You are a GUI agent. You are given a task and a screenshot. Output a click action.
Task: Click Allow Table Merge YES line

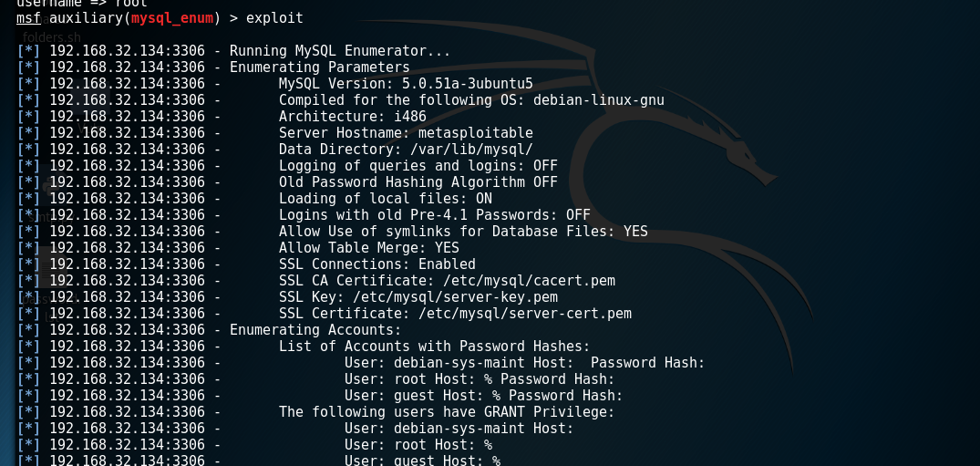[368, 248]
